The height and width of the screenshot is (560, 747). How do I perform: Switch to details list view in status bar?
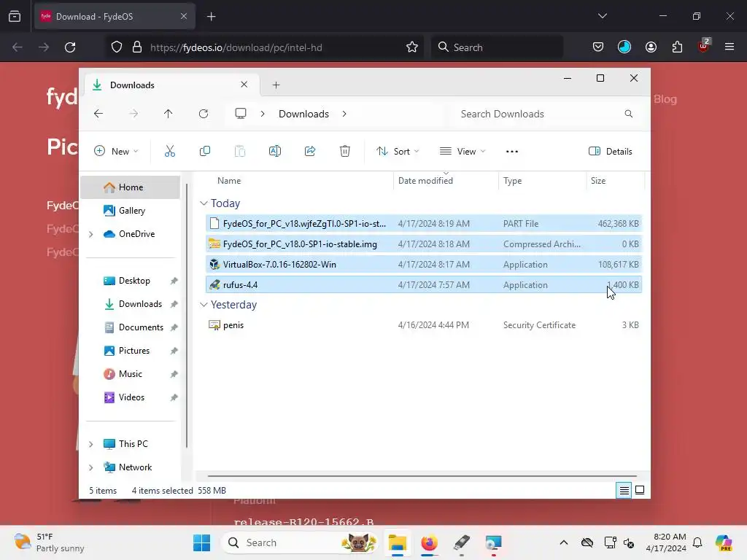(624, 490)
